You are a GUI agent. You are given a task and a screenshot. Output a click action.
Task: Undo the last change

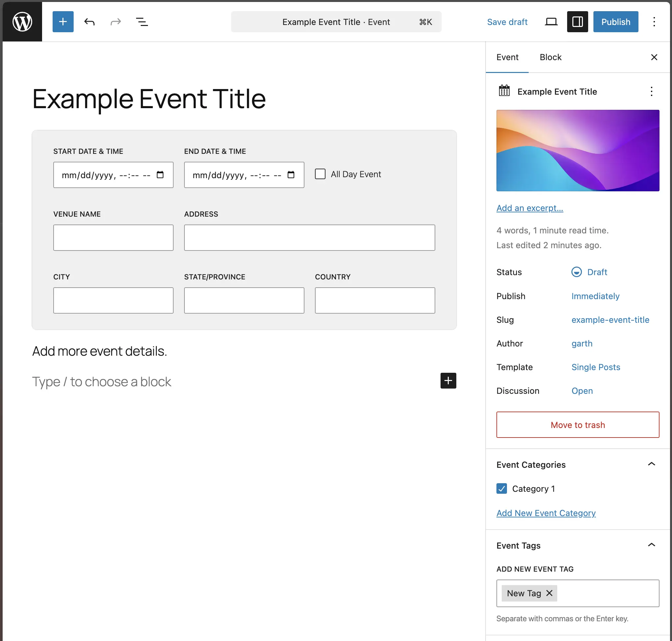point(89,21)
